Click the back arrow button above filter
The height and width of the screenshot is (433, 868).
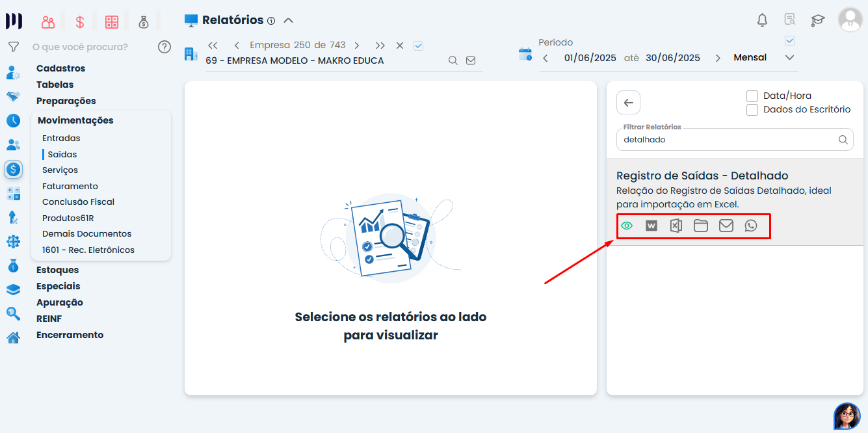629,102
